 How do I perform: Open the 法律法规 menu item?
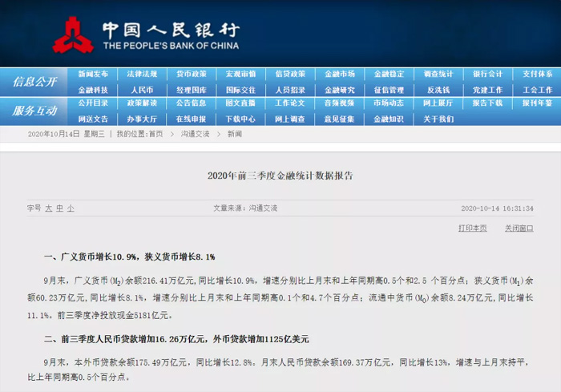(142, 74)
